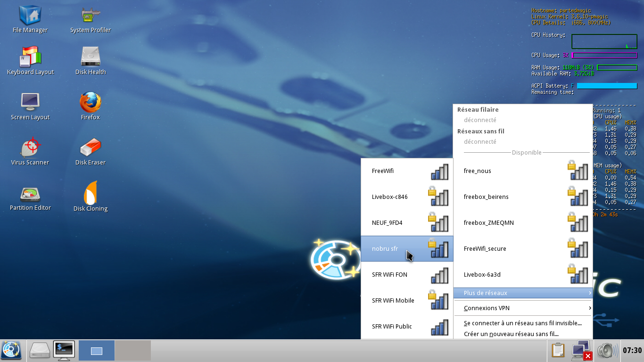The width and height of the screenshot is (644, 362).
Task: Click the clipboard icon in the system tray
Action: coord(558,351)
